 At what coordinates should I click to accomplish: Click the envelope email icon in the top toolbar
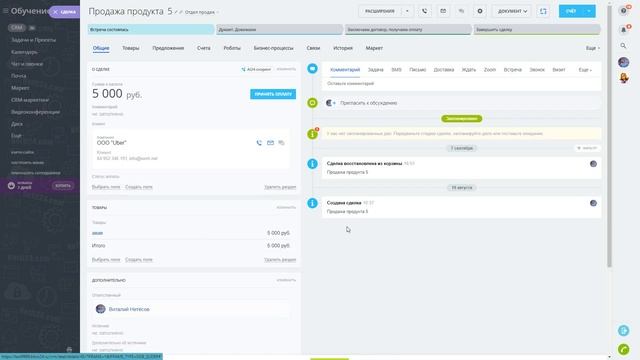(443, 11)
